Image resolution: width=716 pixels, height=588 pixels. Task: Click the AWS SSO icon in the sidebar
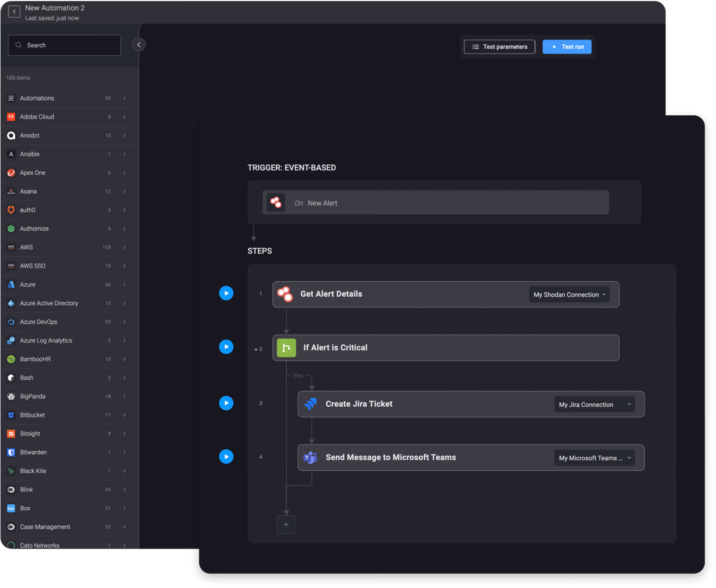11,266
